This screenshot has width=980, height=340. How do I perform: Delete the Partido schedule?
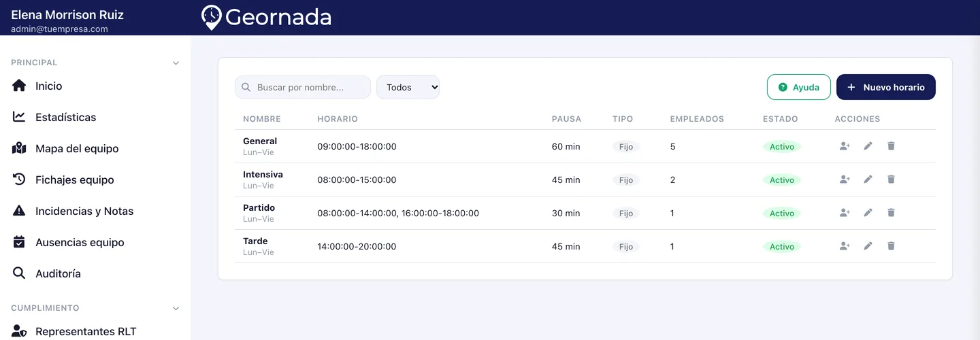tap(891, 213)
